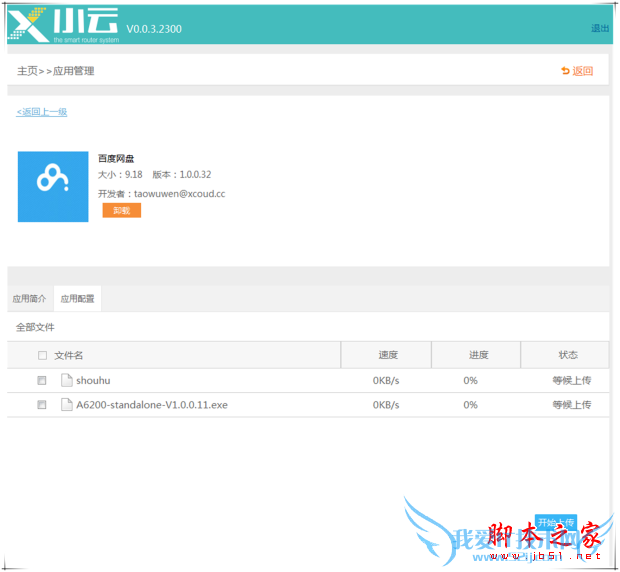620x572 pixels.
Task: Go to 主页 in breadcrumb
Action: point(27,71)
